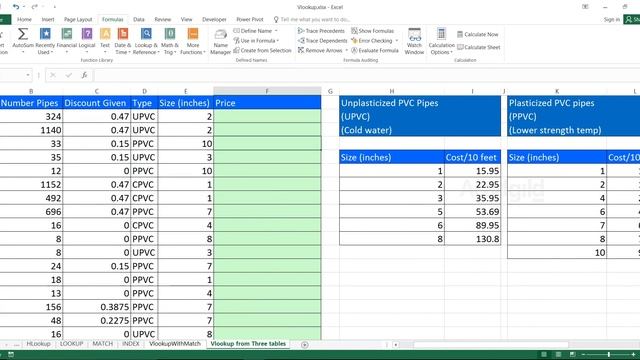Click Calculate Now

pyautogui.click(x=478, y=34)
